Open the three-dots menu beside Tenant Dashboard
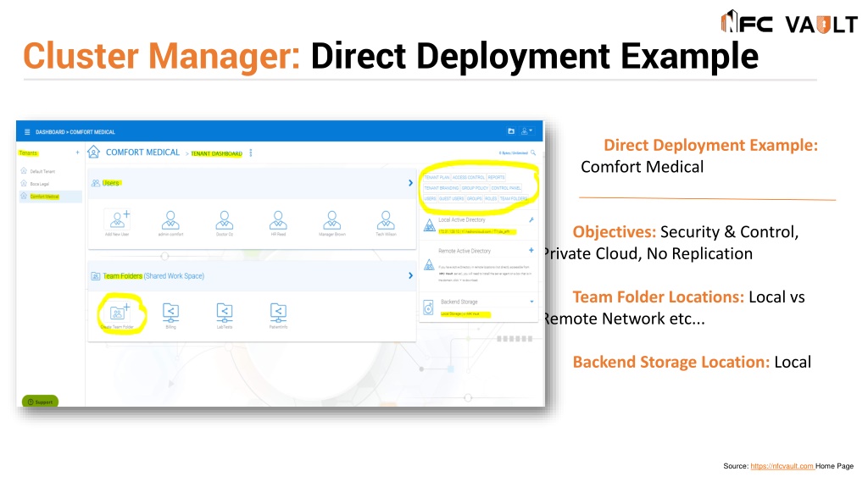 pyautogui.click(x=251, y=152)
